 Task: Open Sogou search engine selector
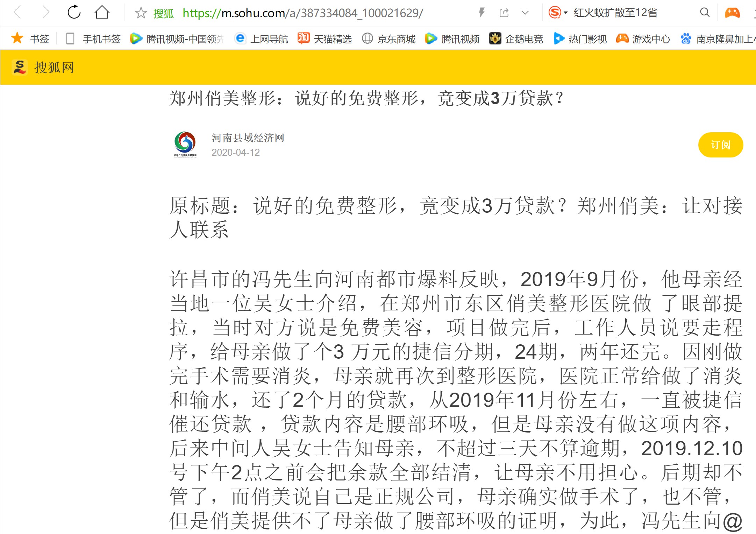pos(557,13)
